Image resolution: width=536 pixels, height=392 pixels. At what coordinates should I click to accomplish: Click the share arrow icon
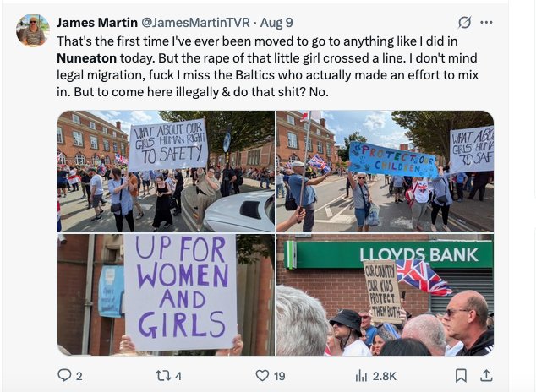[x=488, y=375]
